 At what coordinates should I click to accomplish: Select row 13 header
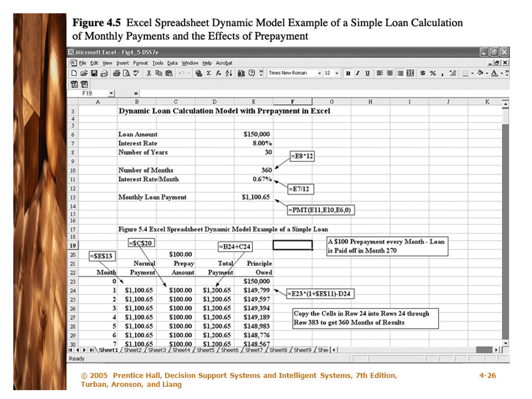point(73,197)
